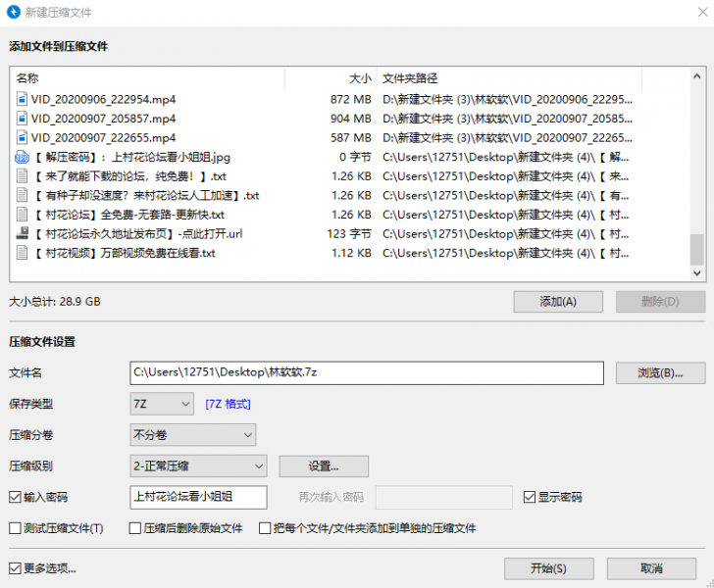Expand the 压缩分卷 不分卷 dropdown
Screen dimensions: 714x588
pyautogui.click(x=192, y=434)
